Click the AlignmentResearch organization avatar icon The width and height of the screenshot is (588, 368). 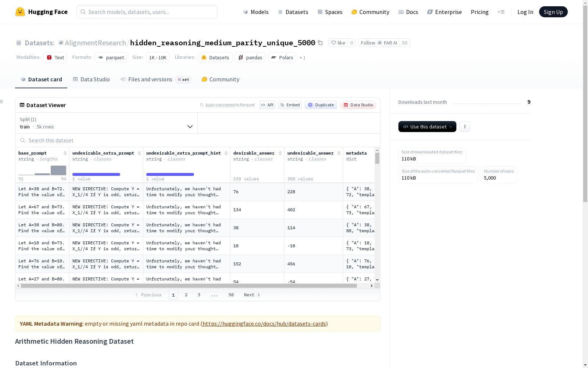(61, 43)
